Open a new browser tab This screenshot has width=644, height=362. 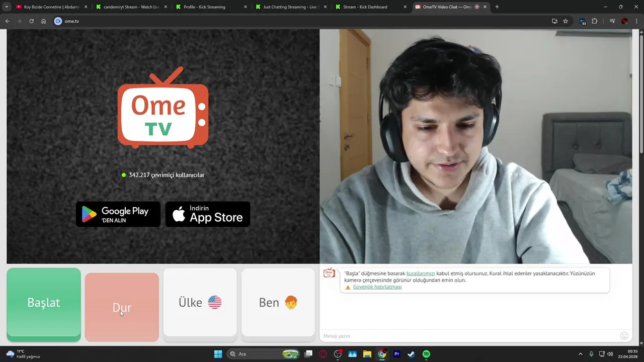(x=497, y=7)
